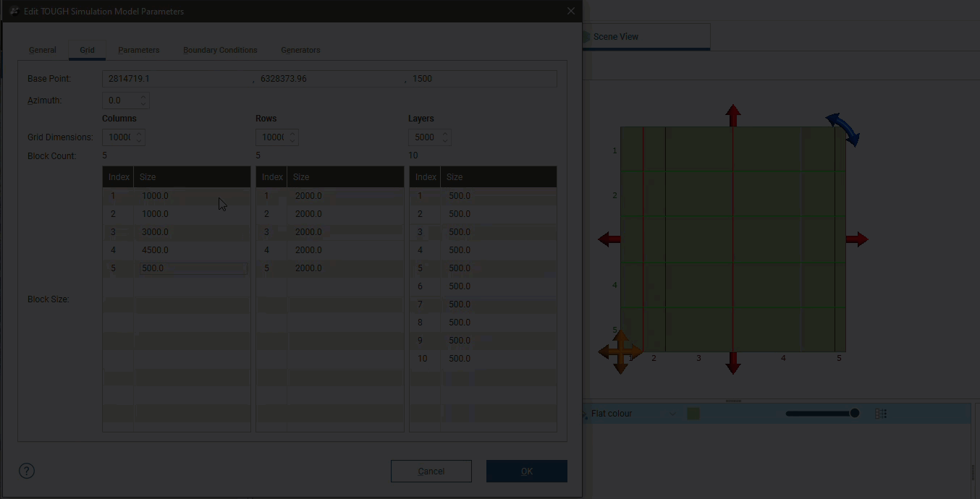Adjust the Columns grid dimension stepper
980x499 pixels.
pyautogui.click(x=140, y=137)
